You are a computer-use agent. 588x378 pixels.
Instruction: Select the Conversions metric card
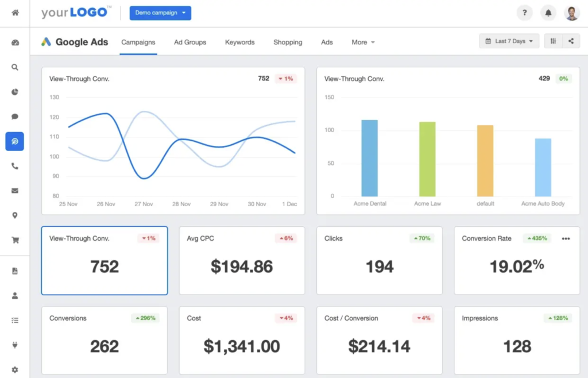click(x=105, y=341)
